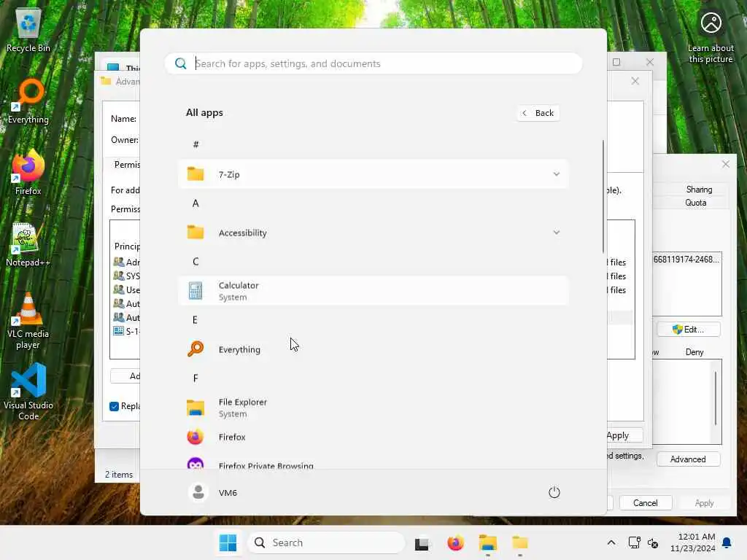Viewport: 747px width, 560px height.
Task: Click Cancel in the Properties dialog
Action: click(646, 503)
